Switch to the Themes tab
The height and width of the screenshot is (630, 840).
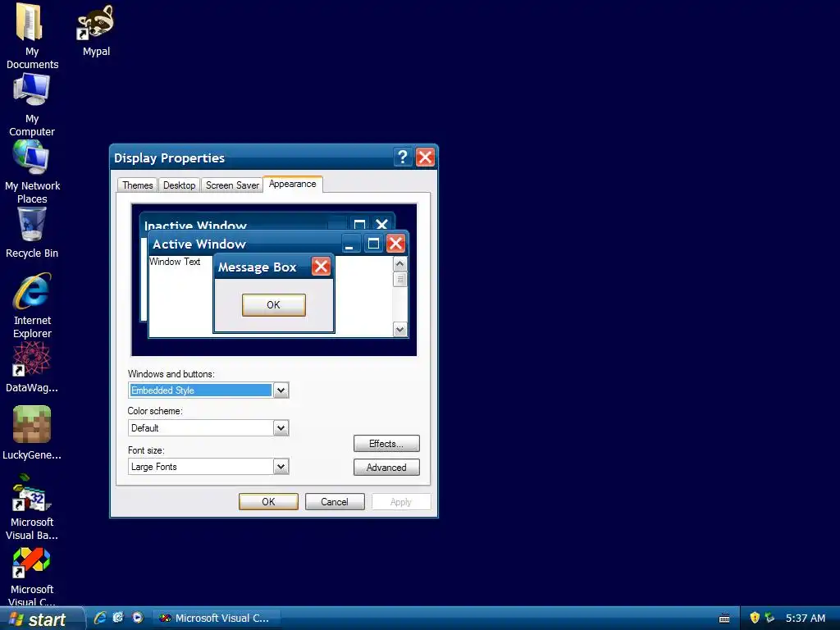(x=137, y=185)
